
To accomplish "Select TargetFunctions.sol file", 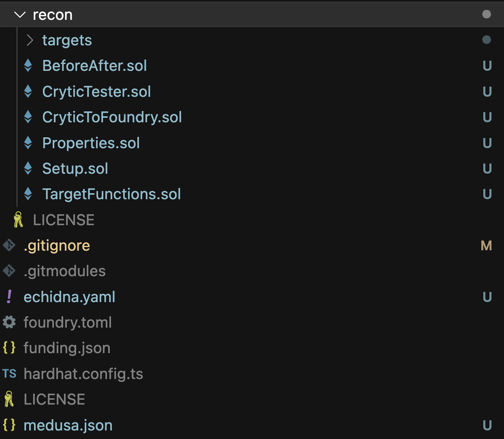I will tap(111, 194).
